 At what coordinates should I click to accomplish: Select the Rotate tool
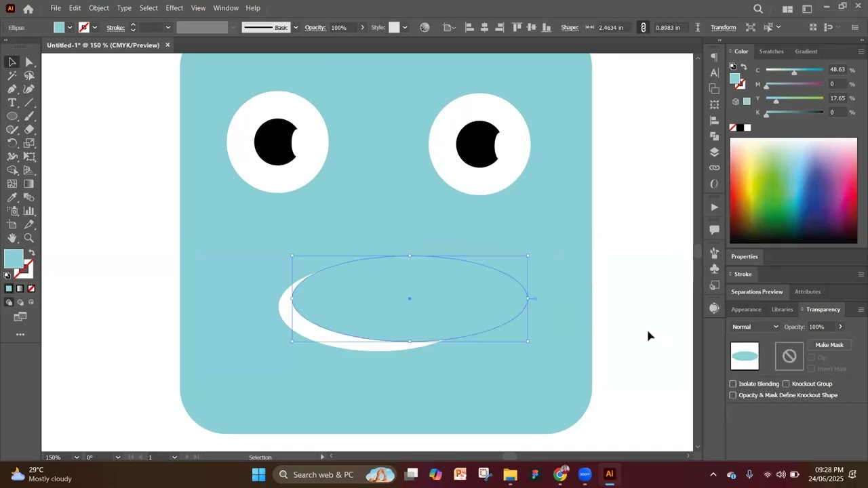coord(12,143)
